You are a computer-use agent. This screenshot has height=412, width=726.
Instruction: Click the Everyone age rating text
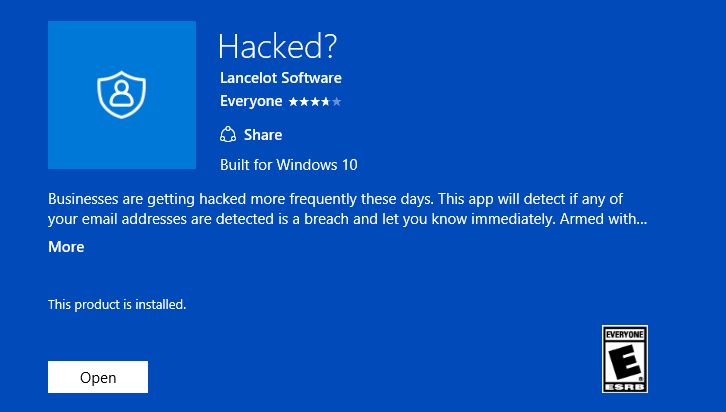251,101
